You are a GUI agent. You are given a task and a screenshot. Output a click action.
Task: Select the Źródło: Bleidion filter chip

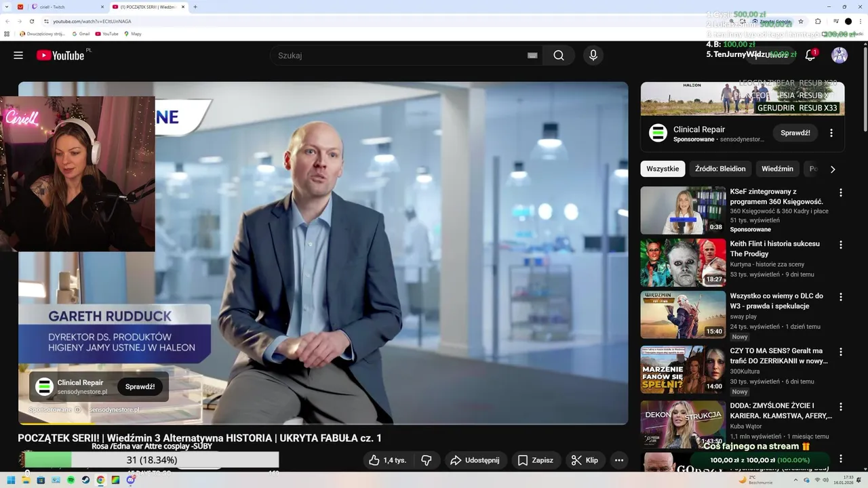[720, 169]
